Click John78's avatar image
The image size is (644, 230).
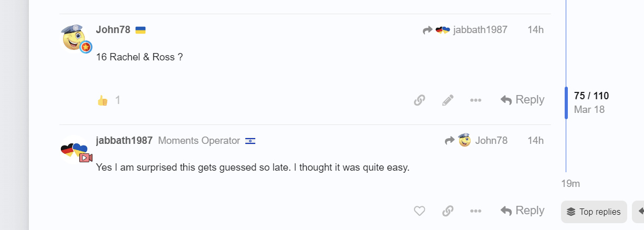coord(74,37)
